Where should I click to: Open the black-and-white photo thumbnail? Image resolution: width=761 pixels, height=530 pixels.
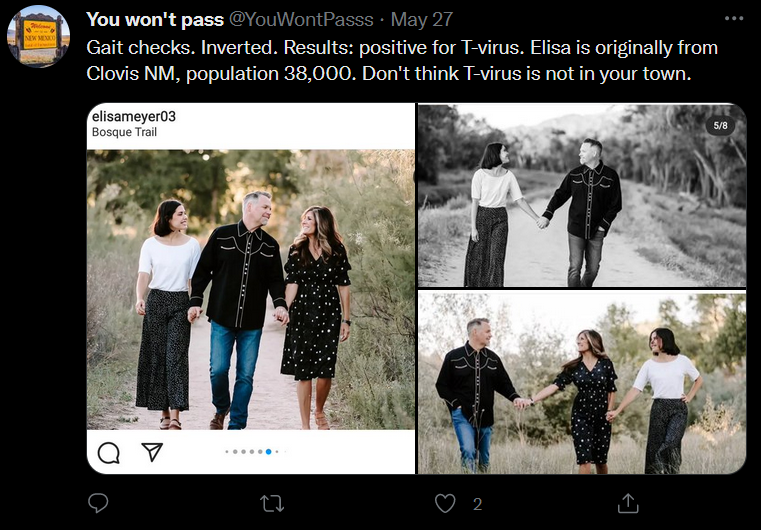(582, 195)
